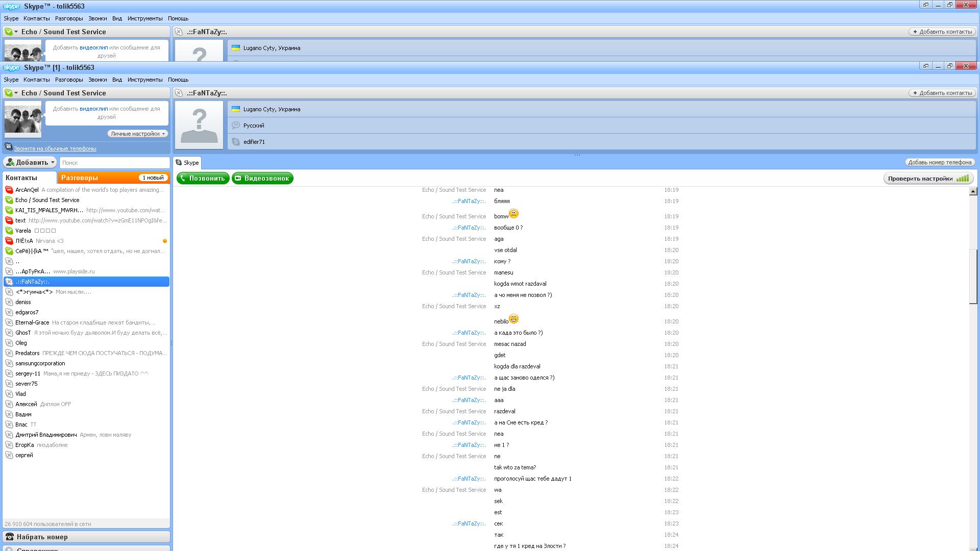Click Predators contact offline icon
The image size is (980, 551).
click(x=9, y=353)
